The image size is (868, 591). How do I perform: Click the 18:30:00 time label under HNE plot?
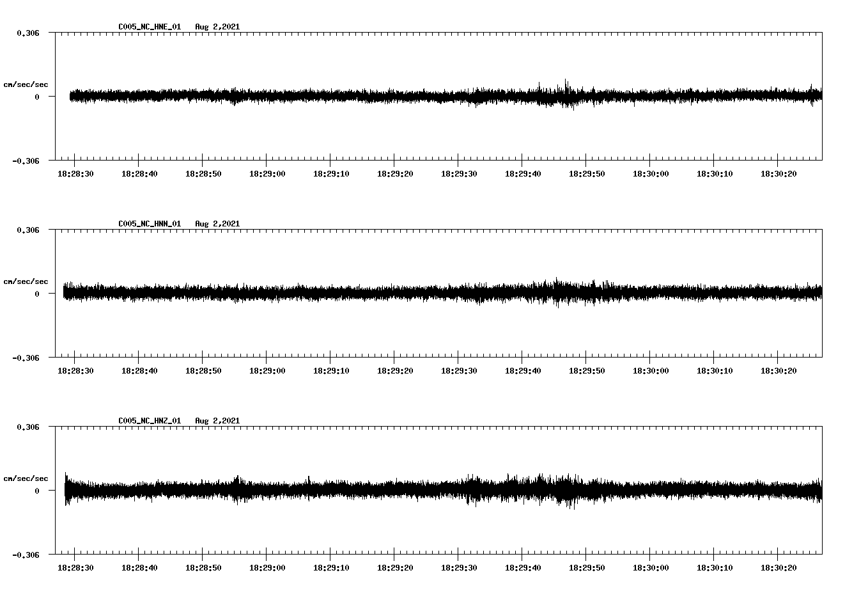(x=651, y=173)
